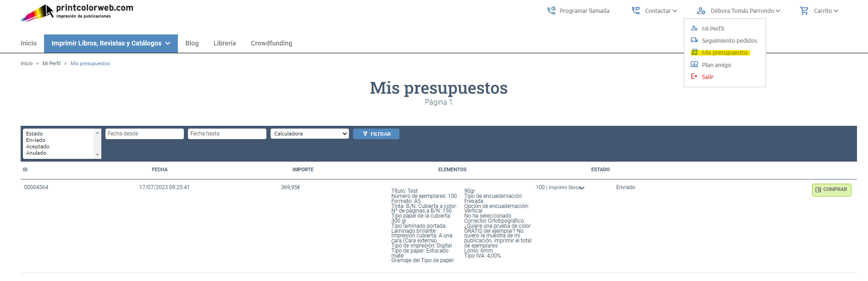Open the Blog navigation tab

tap(192, 43)
